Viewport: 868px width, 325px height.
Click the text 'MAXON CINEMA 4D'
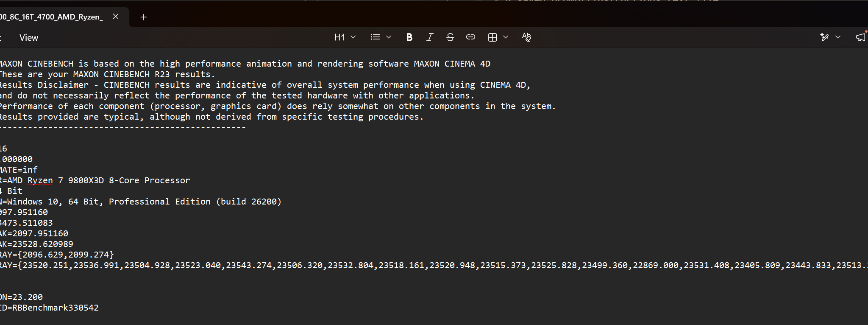(x=452, y=64)
